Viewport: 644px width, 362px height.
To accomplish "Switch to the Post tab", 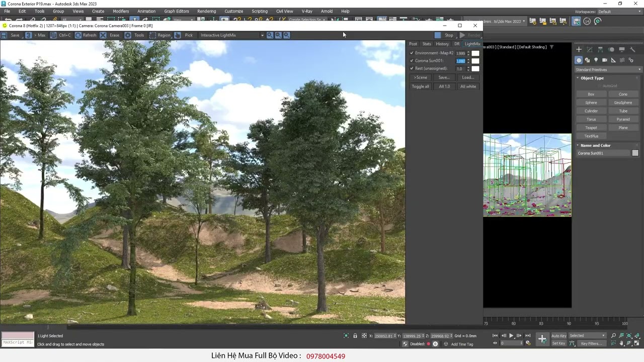I will [x=413, y=44].
